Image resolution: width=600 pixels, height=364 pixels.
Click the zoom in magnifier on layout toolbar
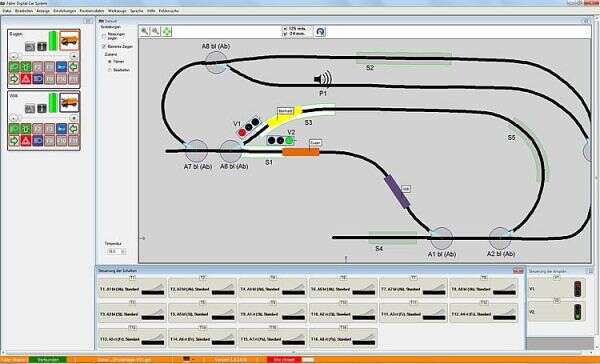145,31
